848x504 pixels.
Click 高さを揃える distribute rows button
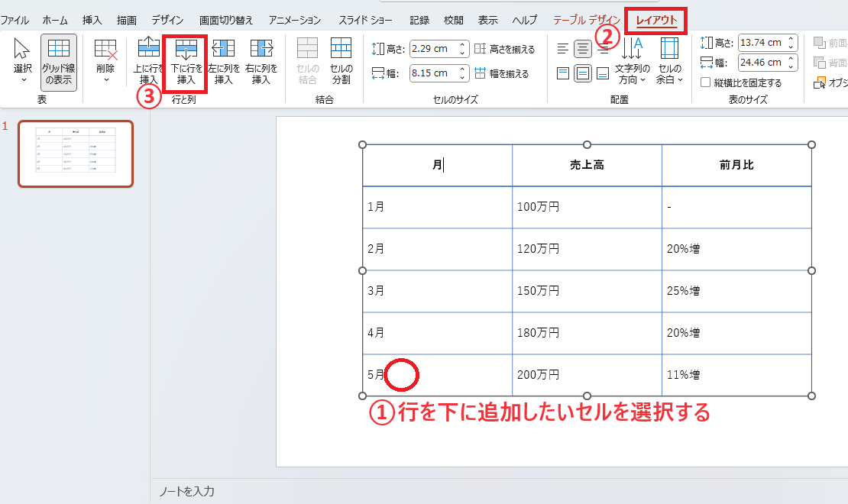pos(504,50)
